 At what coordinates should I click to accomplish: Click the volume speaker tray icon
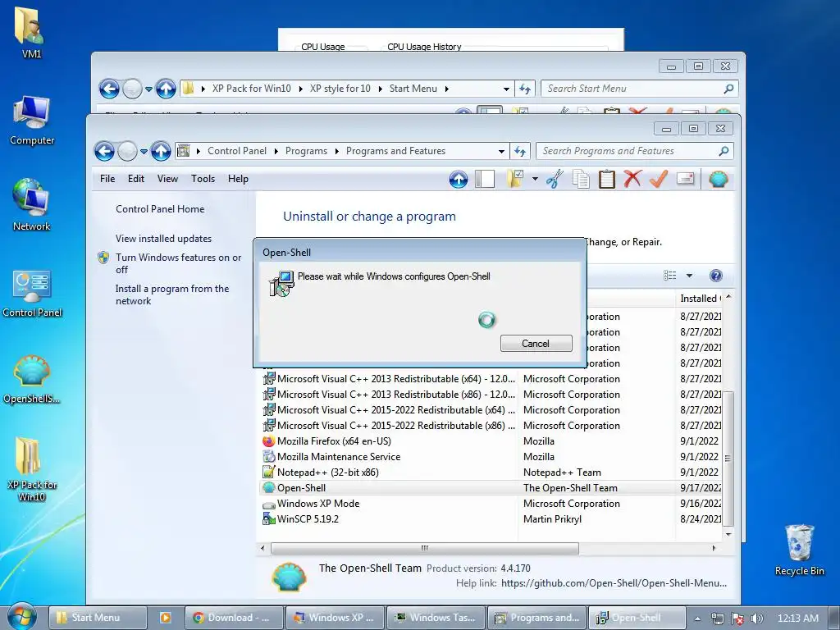click(757, 619)
